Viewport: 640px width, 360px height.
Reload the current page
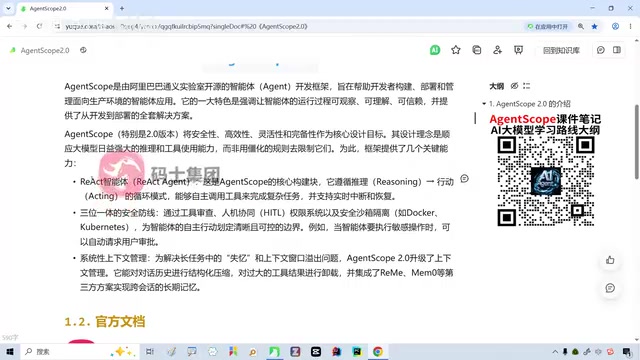39,27
